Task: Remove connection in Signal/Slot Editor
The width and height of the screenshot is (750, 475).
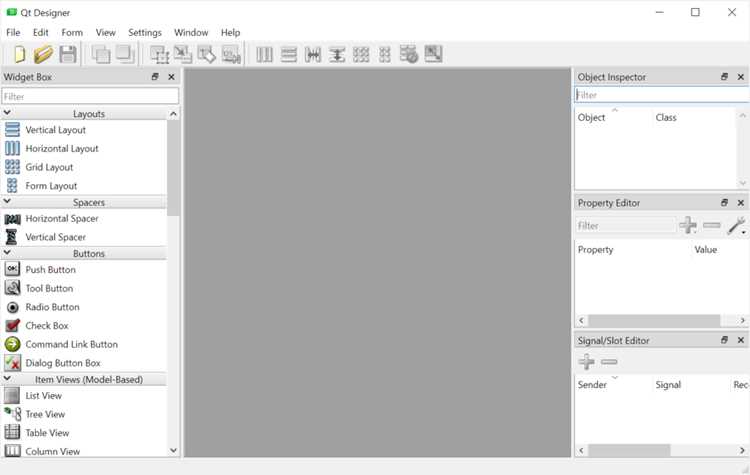Action: 609,362
